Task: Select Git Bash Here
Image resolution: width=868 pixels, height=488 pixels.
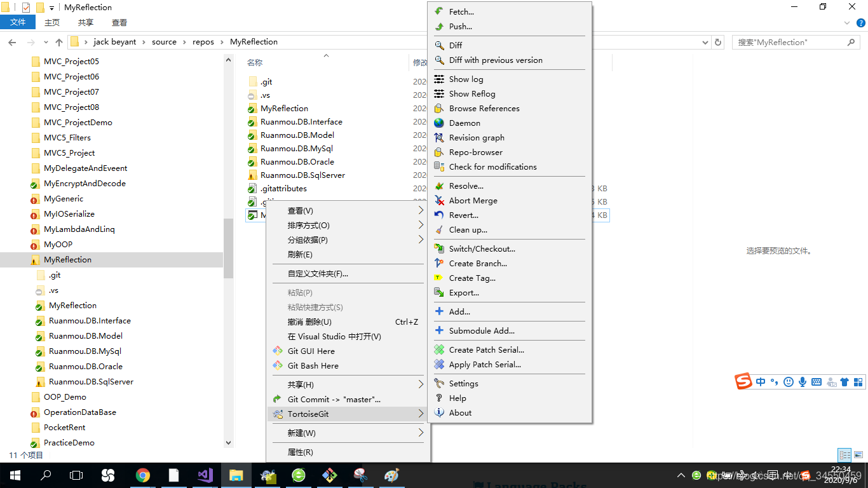Action: 348,365
